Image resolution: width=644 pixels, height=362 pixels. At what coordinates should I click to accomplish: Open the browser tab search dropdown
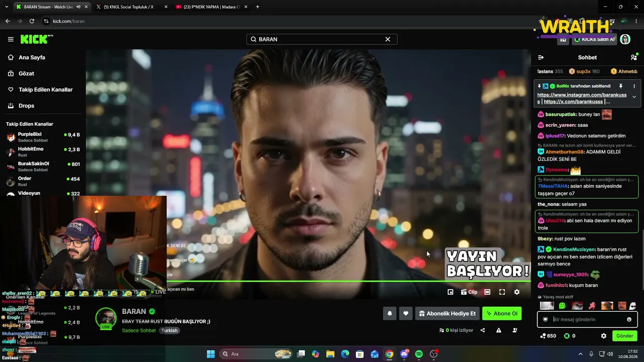7,7
